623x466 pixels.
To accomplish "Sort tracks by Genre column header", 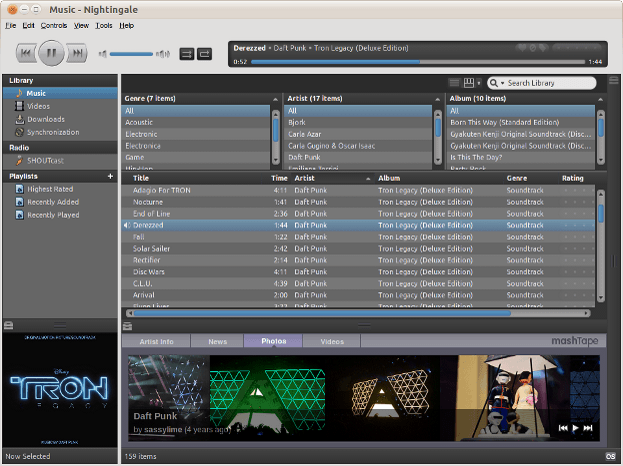I will (530, 178).
